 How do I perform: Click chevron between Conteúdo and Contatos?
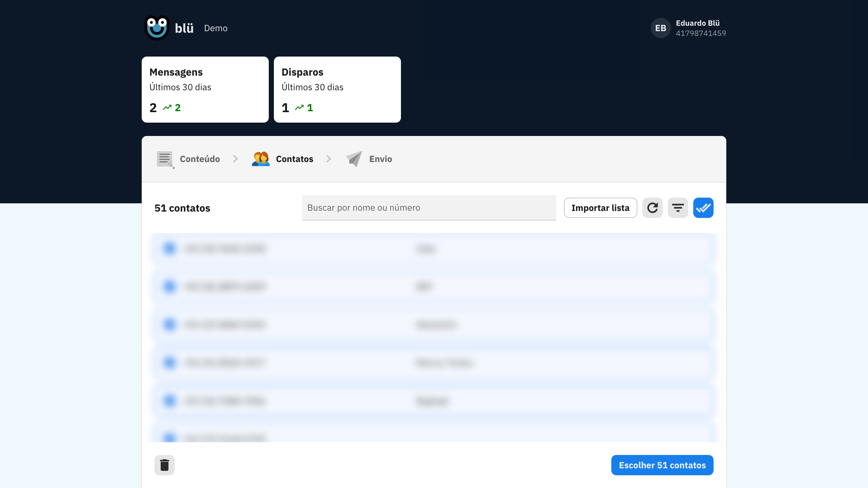click(235, 159)
